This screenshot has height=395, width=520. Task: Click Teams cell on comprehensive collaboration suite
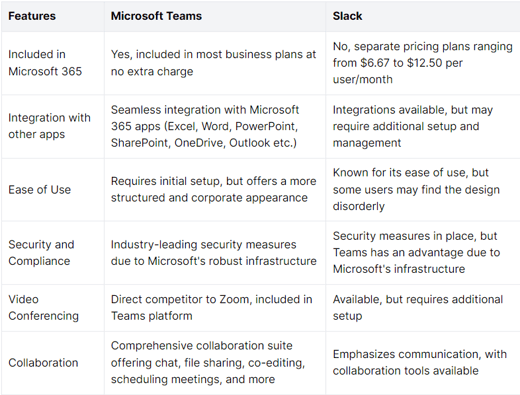pos(208,362)
